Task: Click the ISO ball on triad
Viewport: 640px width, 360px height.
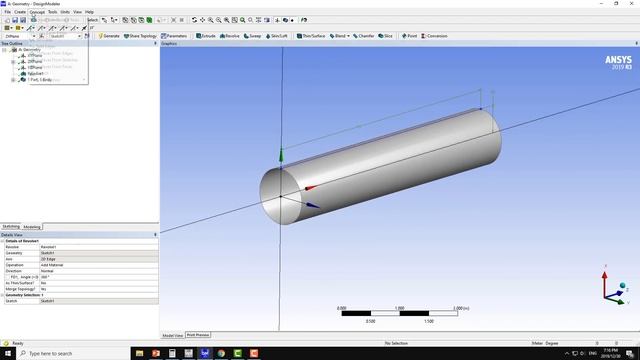Action: pyautogui.click(x=622, y=285)
